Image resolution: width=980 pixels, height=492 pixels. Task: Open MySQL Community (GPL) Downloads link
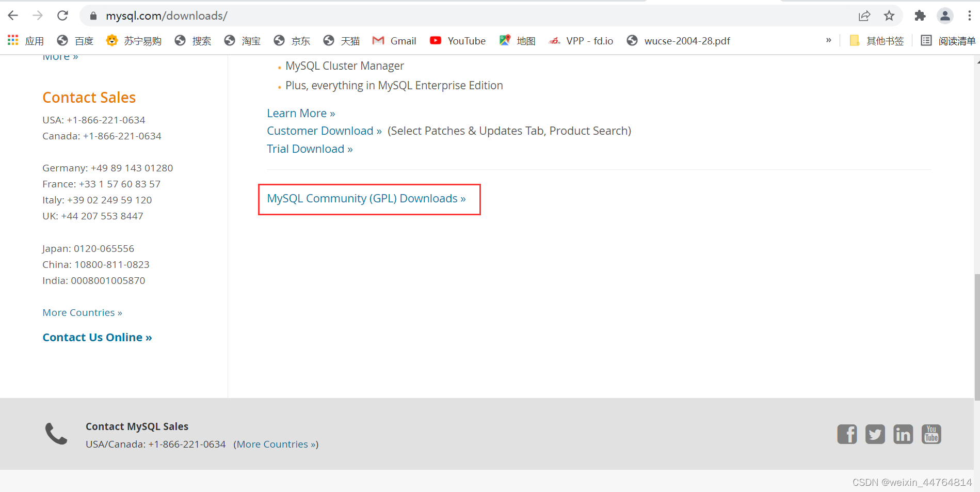tap(366, 198)
